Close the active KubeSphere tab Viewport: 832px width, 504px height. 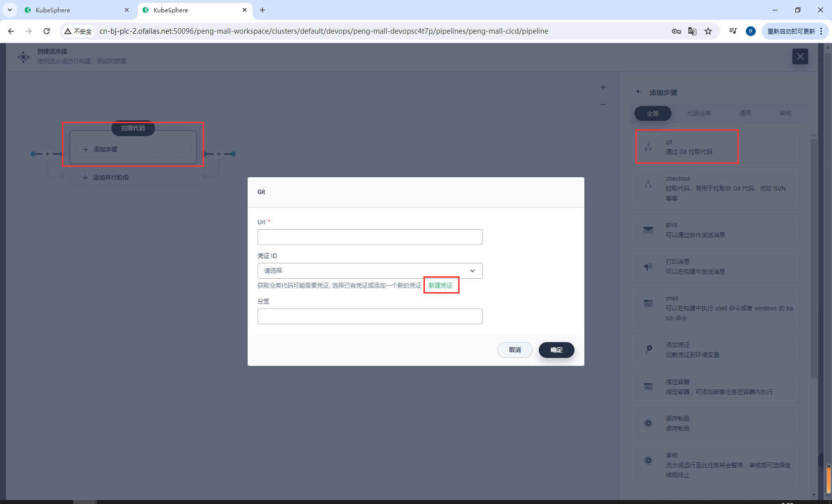245,10
